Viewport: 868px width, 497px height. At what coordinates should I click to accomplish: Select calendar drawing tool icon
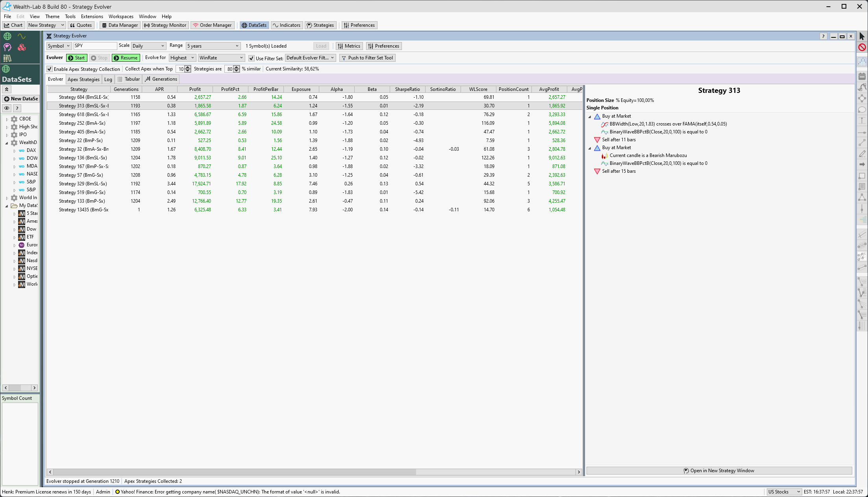(862, 76)
